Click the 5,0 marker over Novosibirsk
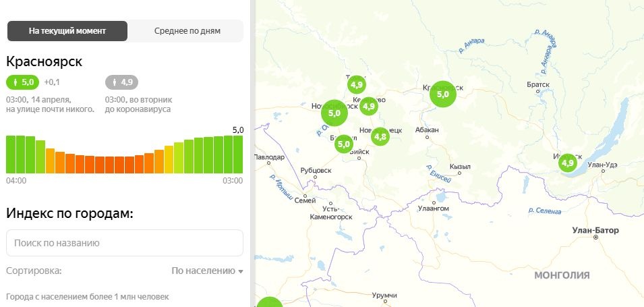 (x=334, y=113)
